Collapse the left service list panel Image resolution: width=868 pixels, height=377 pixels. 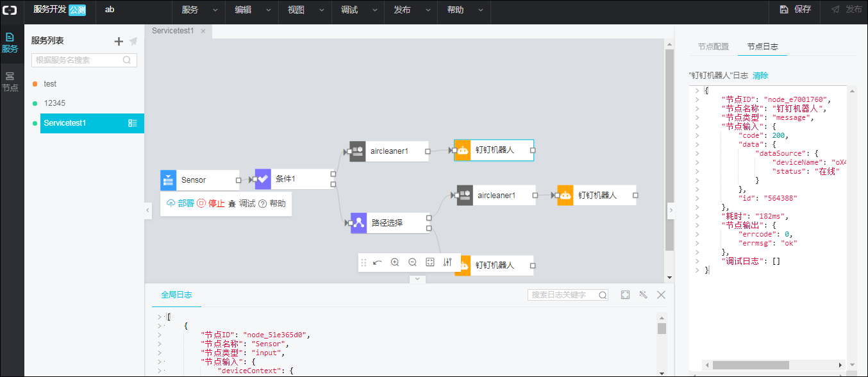coord(148,210)
